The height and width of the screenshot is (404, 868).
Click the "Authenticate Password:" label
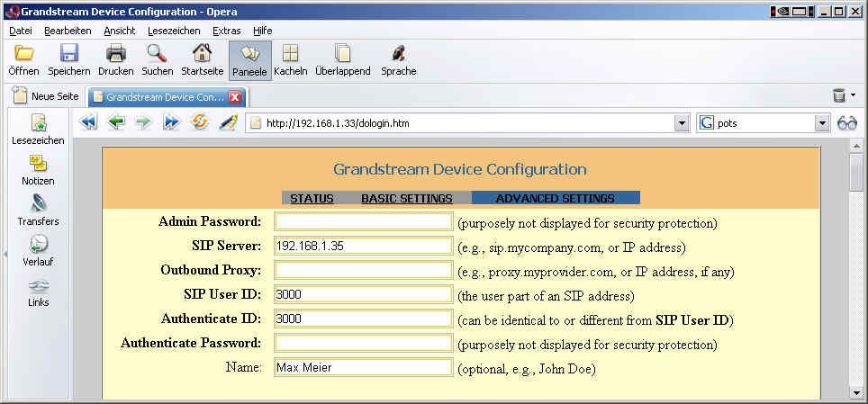pyautogui.click(x=190, y=343)
